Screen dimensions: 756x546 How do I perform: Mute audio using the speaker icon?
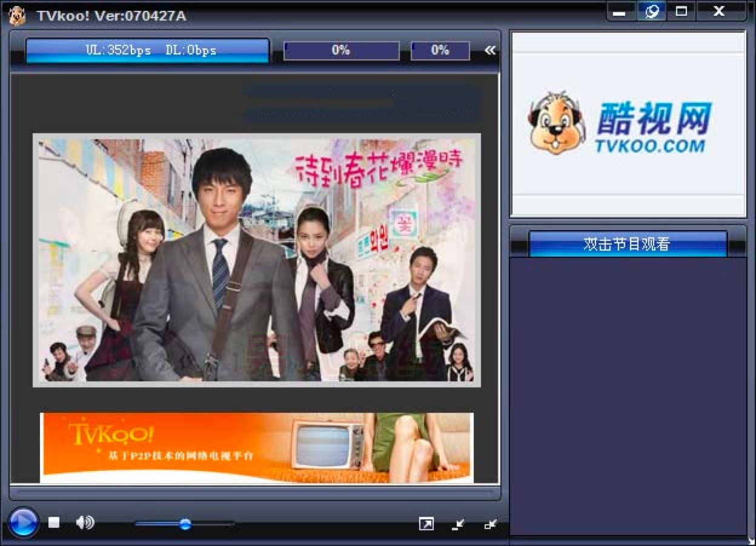(x=85, y=522)
